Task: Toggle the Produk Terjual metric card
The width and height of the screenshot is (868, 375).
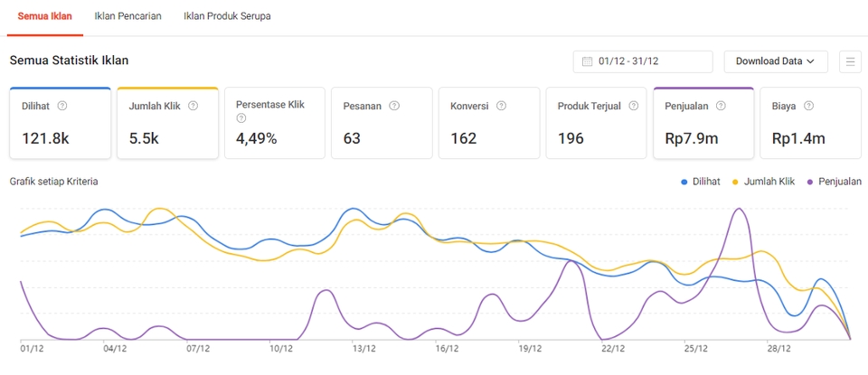Action: click(x=596, y=123)
